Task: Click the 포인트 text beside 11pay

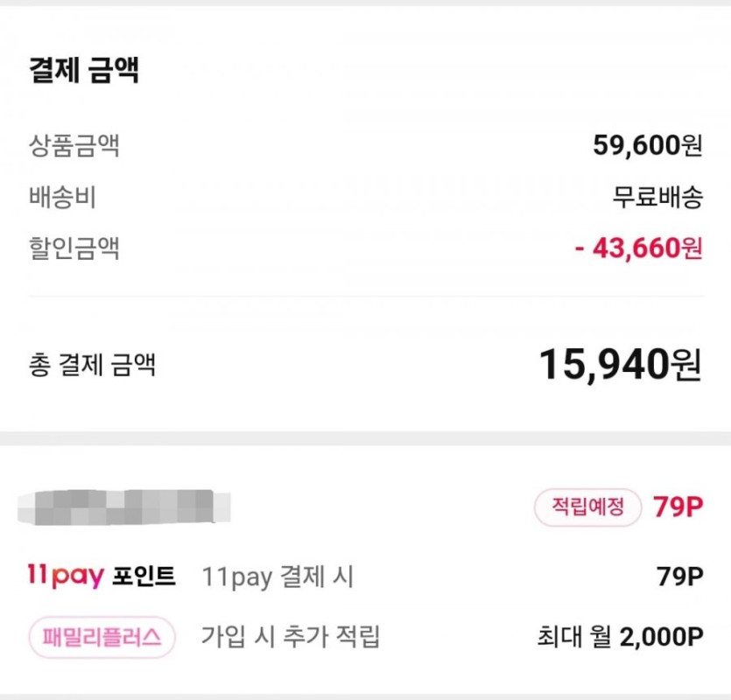Action: 144,577
